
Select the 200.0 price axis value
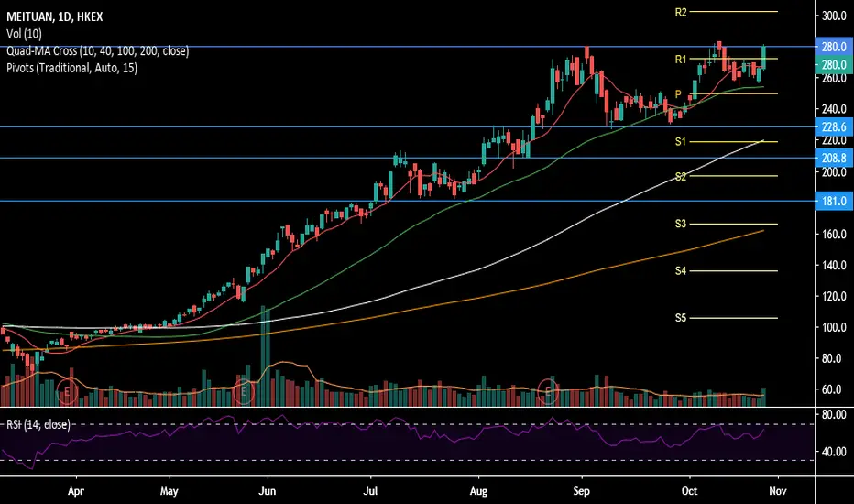tap(834, 171)
